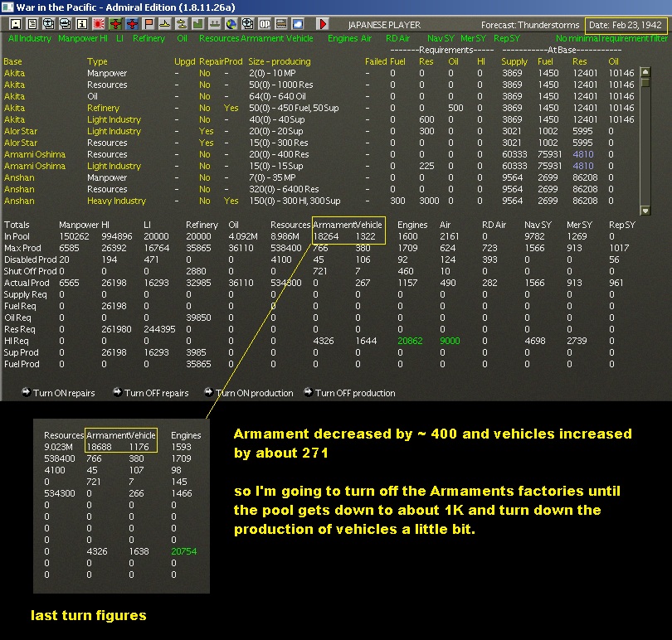Open Amami Oshima base in Resources row
The image size is (672, 640).
pyautogui.click(x=35, y=154)
